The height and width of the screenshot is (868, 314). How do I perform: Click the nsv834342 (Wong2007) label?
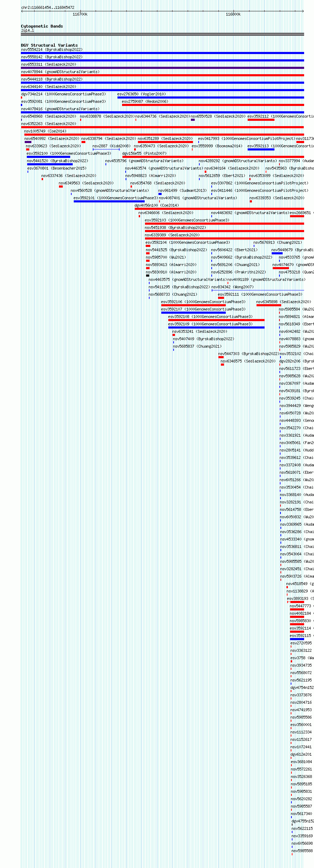tap(233, 287)
